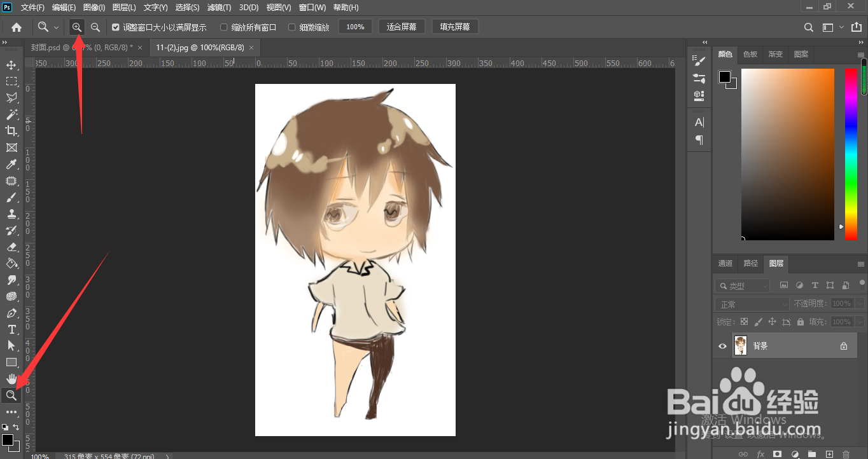Screen dimensions: 868x459
Task: Select the Path Selection tool
Action: 11,345
